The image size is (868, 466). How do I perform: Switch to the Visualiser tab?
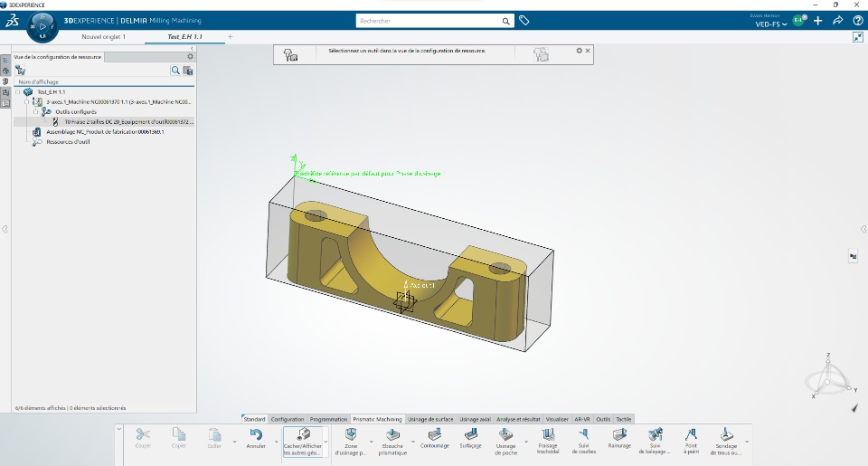[x=557, y=419]
